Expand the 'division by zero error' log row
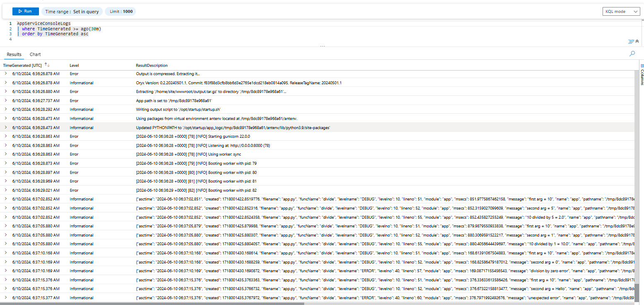The image size is (644, 305). [5, 271]
